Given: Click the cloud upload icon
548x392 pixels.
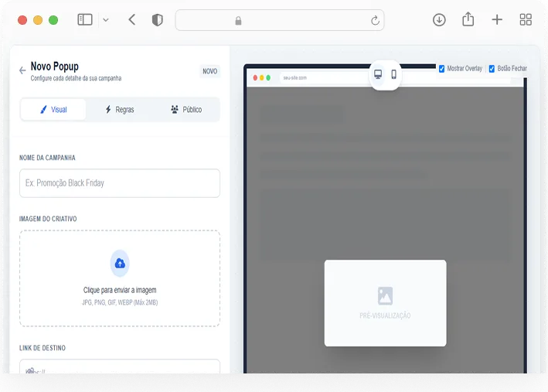Looking at the screenshot, I should [x=120, y=264].
